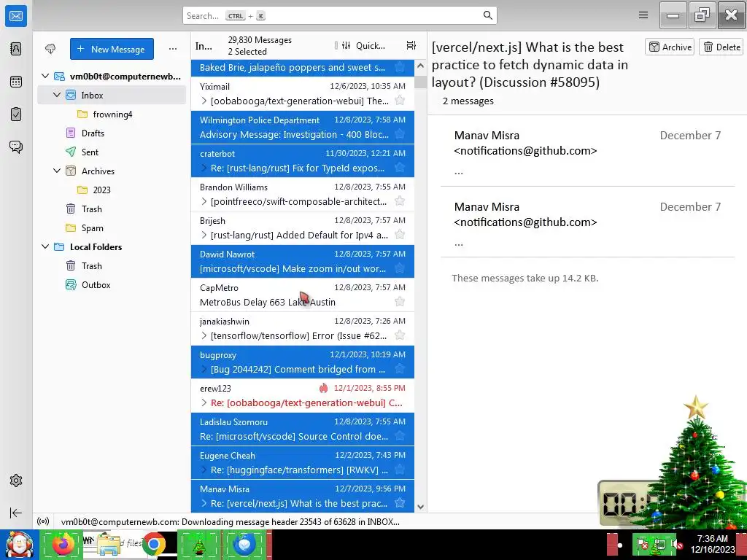Open File Explorer taskbar icon

click(x=109, y=544)
